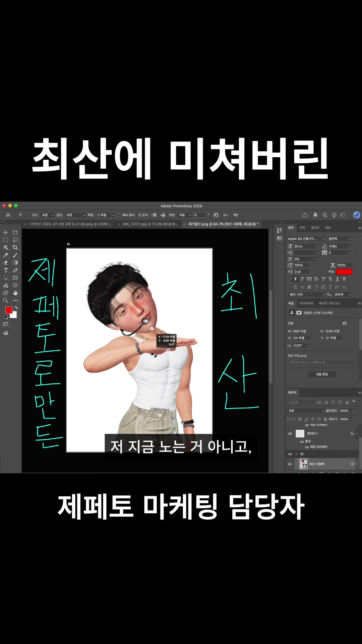Screen dimensions: 362x644
Task: Open the 29 pt font size dropdown
Action: point(317,247)
